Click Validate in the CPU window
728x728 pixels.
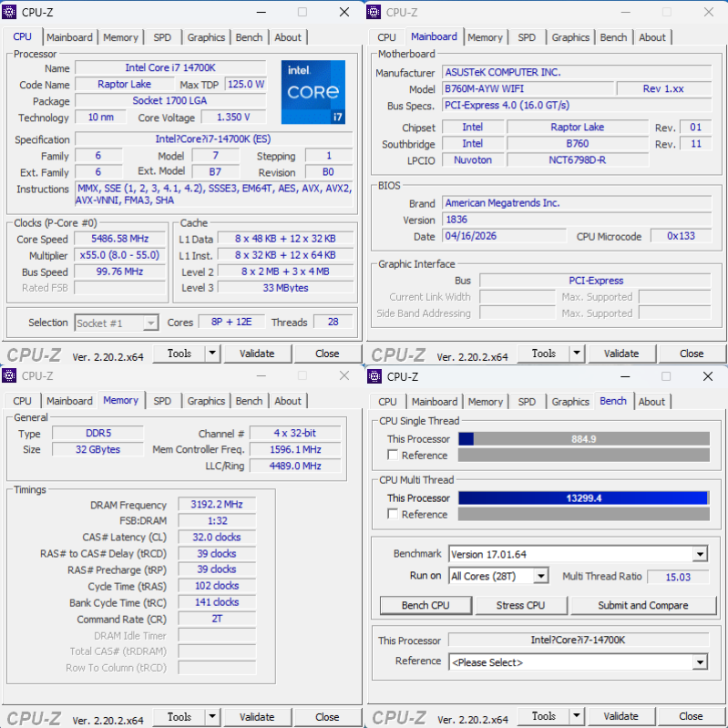[x=257, y=354]
